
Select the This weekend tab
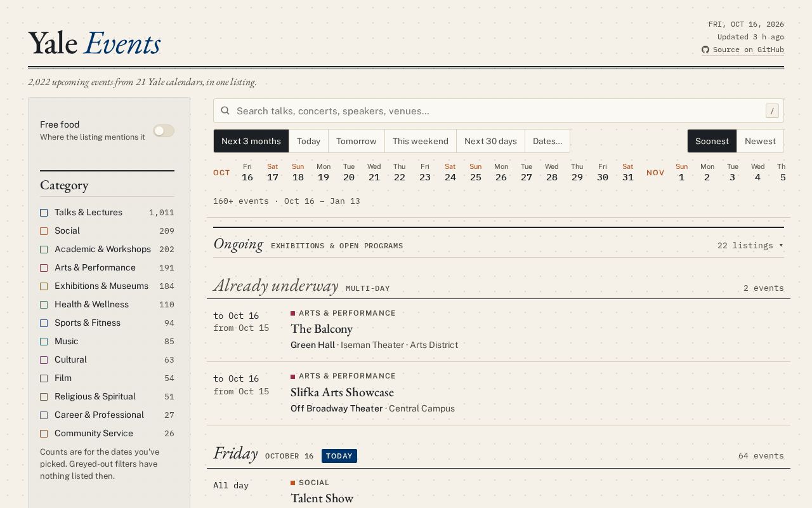click(x=420, y=141)
